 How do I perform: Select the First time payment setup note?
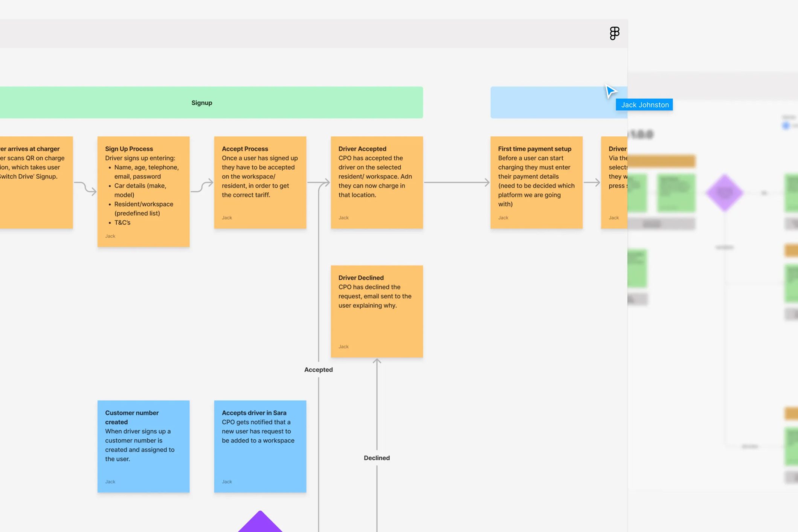[x=536, y=182]
